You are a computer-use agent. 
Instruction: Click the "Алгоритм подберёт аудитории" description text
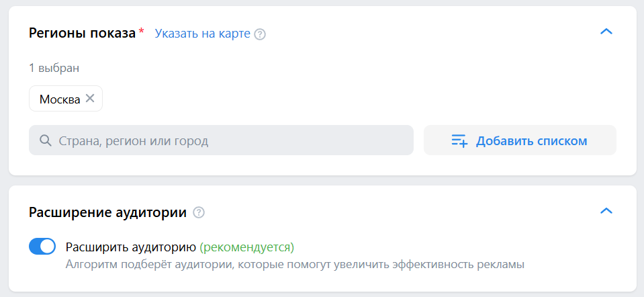[294, 264]
